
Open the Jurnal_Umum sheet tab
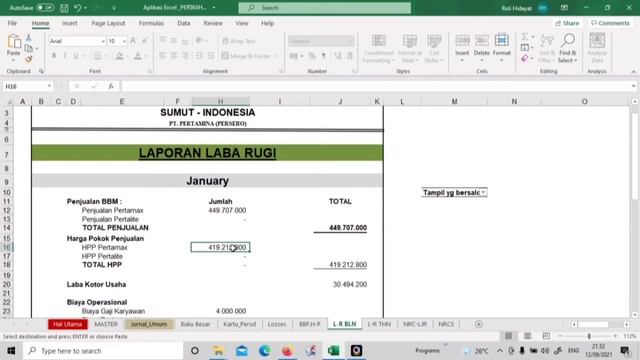[x=149, y=324]
